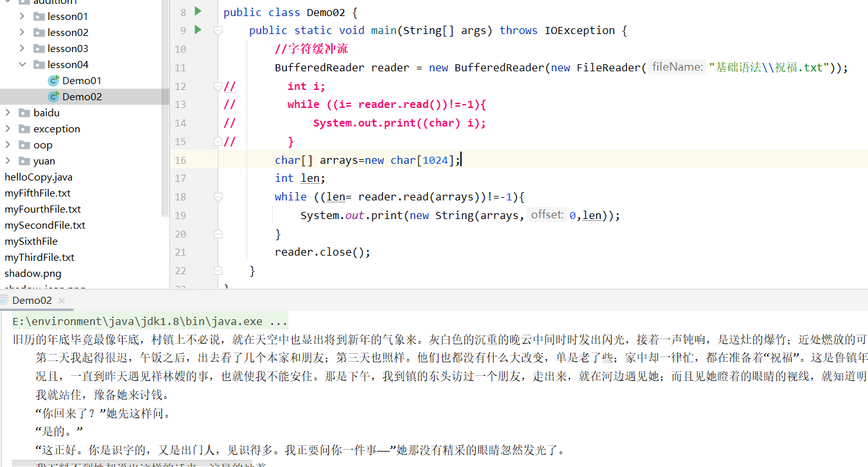Click lesson02 package folder icon
Image resolution: width=868 pixels, height=467 pixels.
(39, 32)
